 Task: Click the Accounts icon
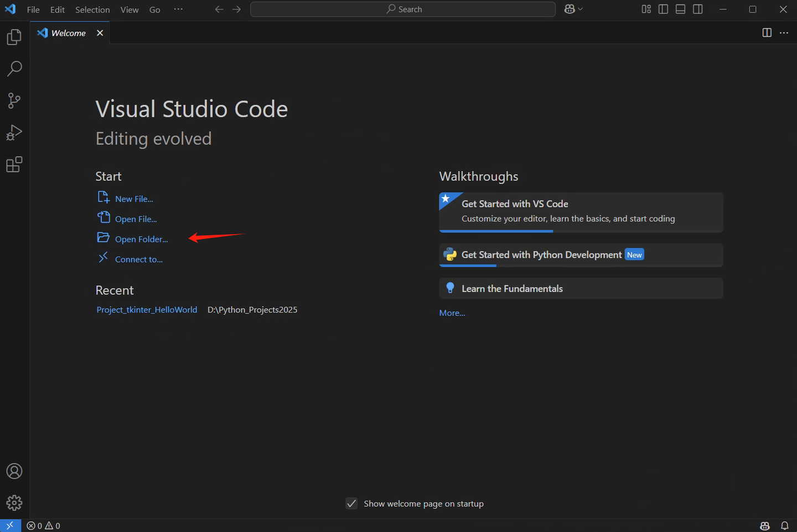pyautogui.click(x=14, y=471)
